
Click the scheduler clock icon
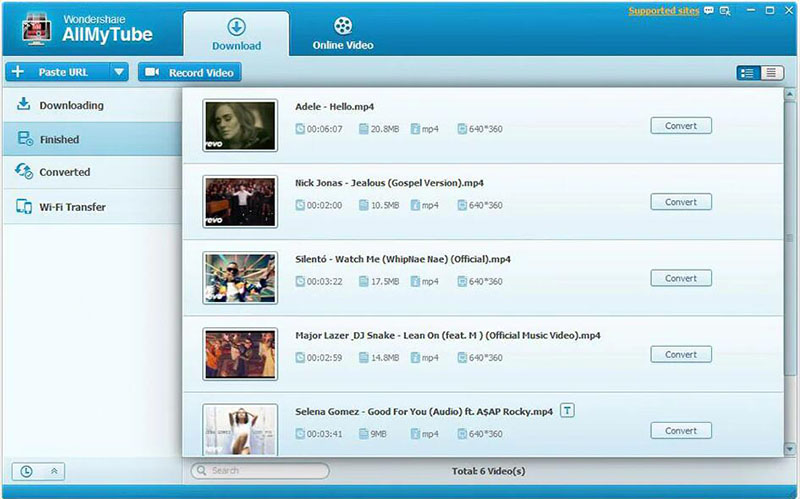pyautogui.click(x=26, y=471)
